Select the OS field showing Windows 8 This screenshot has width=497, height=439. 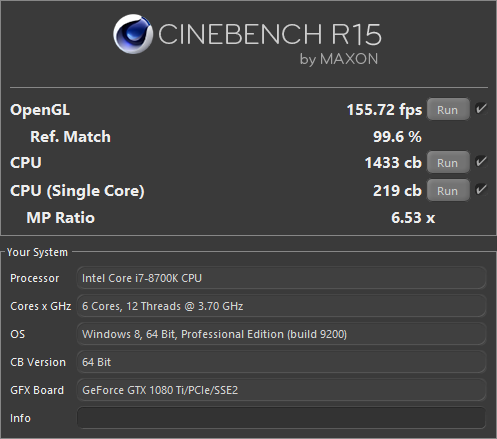point(281,334)
